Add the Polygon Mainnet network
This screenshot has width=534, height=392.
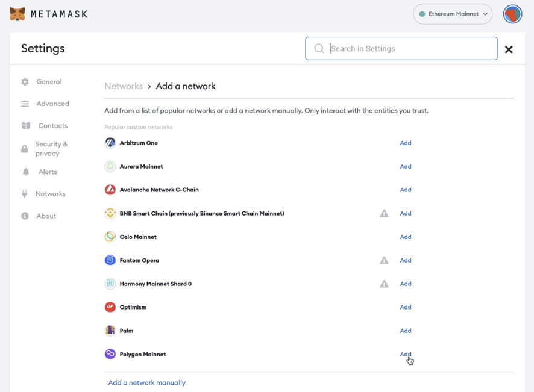pos(406,354)
